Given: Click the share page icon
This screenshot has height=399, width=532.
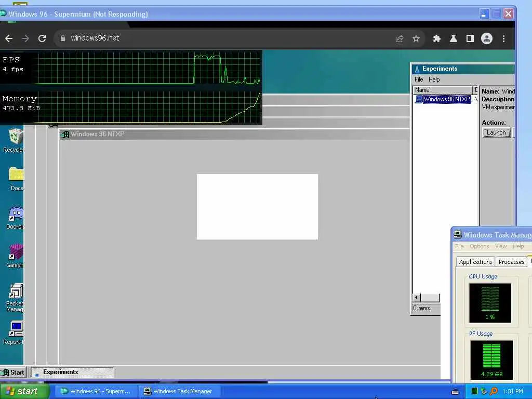Looking at the screenshot, I should click(x=400, y=38).
